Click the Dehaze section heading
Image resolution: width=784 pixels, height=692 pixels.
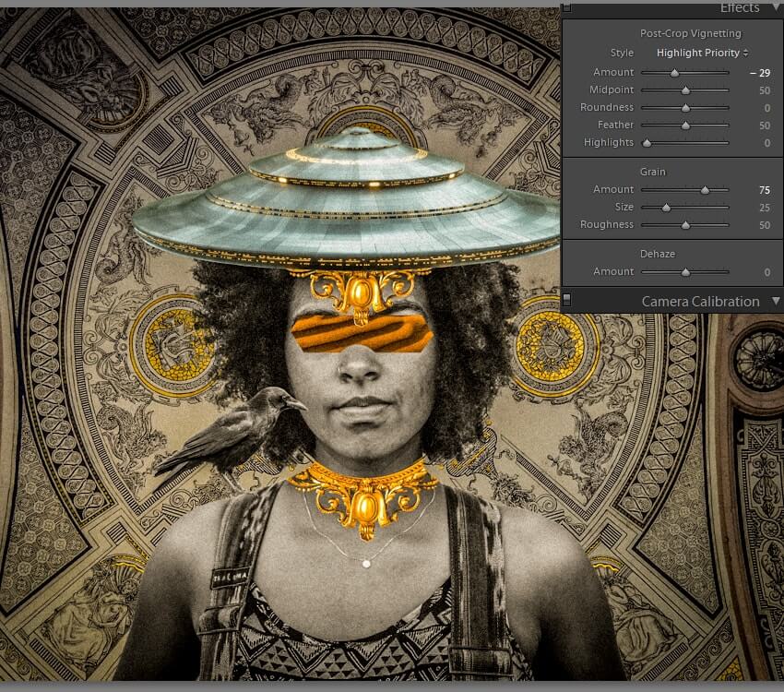pyautogui.click(x=658, y=254)
